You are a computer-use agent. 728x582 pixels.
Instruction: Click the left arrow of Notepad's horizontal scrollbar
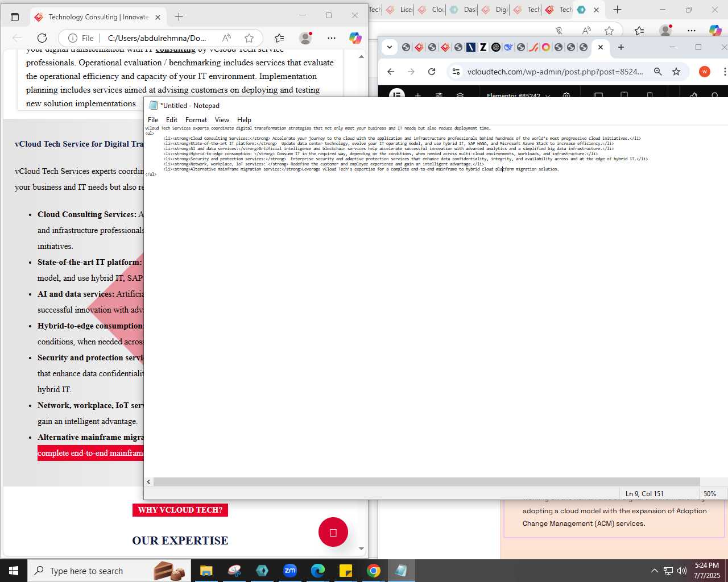(148, 481)
